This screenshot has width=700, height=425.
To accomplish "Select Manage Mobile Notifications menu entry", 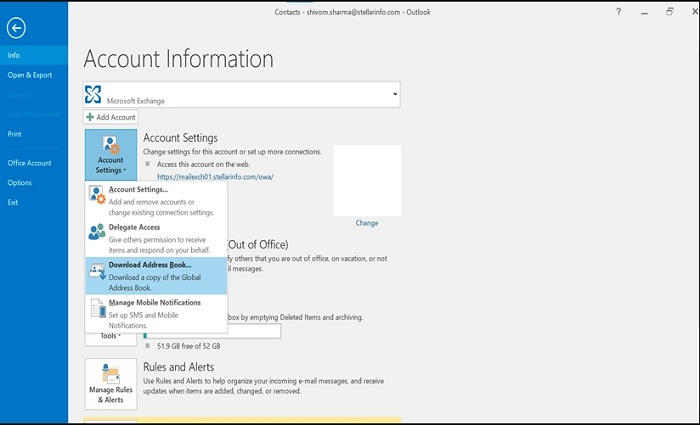I will [x=156, y=313].
